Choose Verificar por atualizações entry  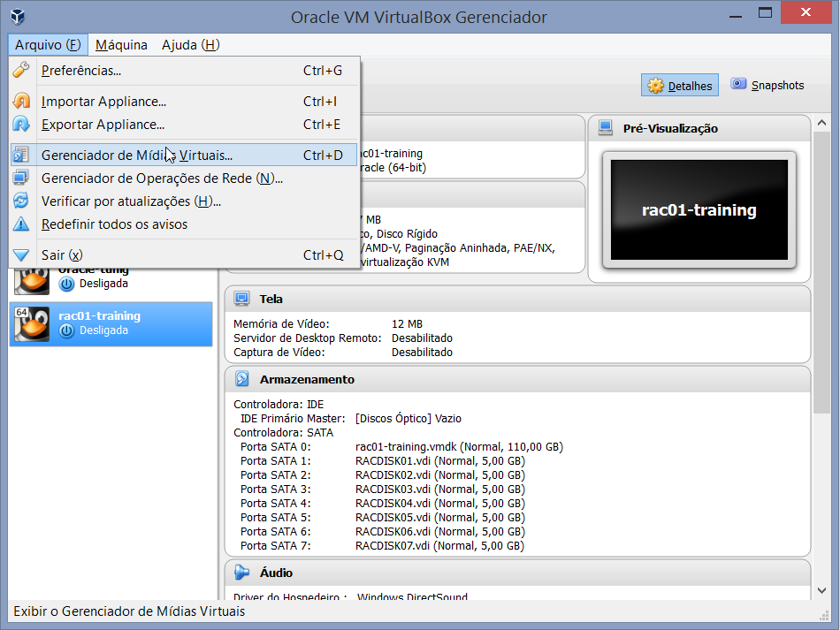184,201
